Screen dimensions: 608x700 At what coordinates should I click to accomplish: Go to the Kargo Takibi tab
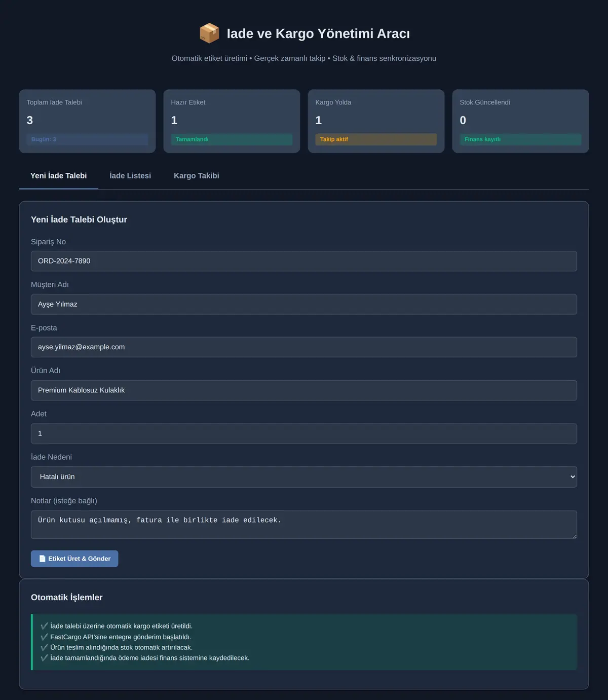click(x=197, y=176)
